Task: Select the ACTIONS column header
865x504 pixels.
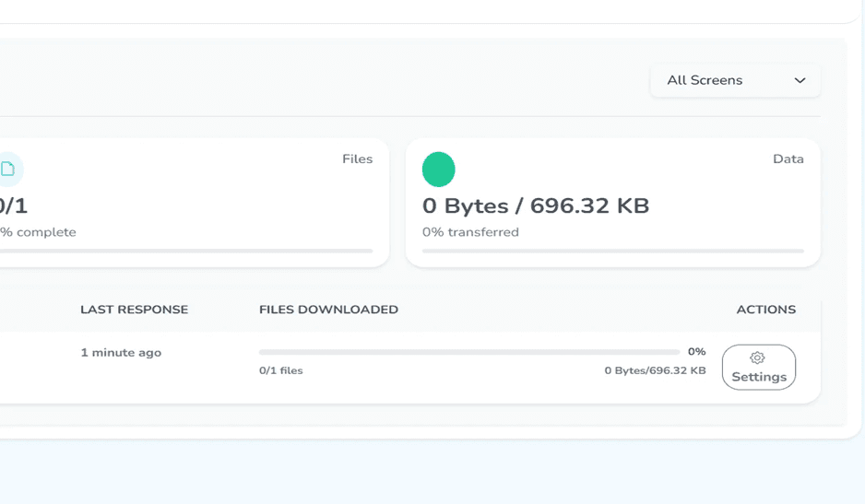Action: coord(766,310)
